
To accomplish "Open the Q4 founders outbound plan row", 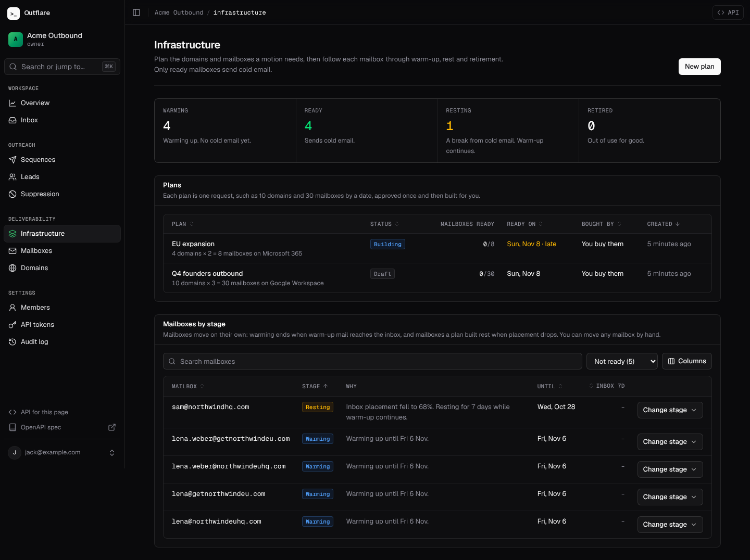I will (x=438, y=278).
